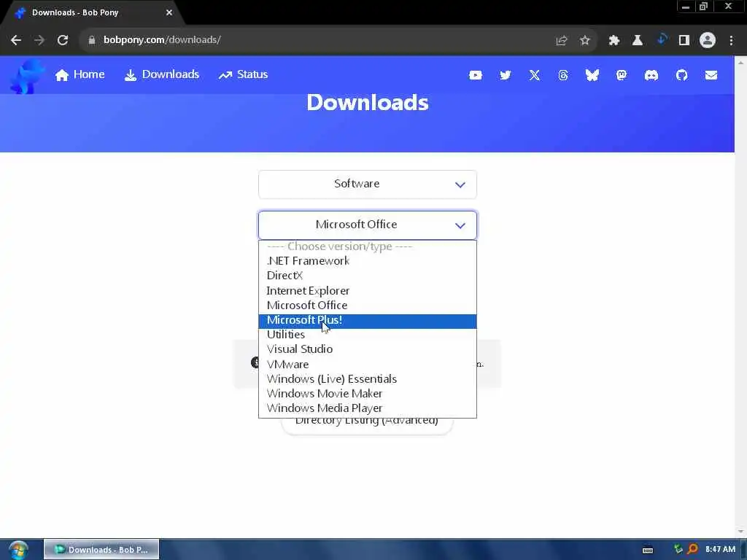
Task: Click the Bob Pony site logo
Action: [27, 76]
